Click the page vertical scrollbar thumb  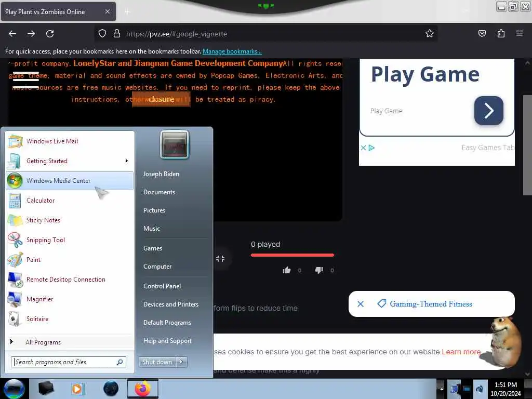pos(527,145)
